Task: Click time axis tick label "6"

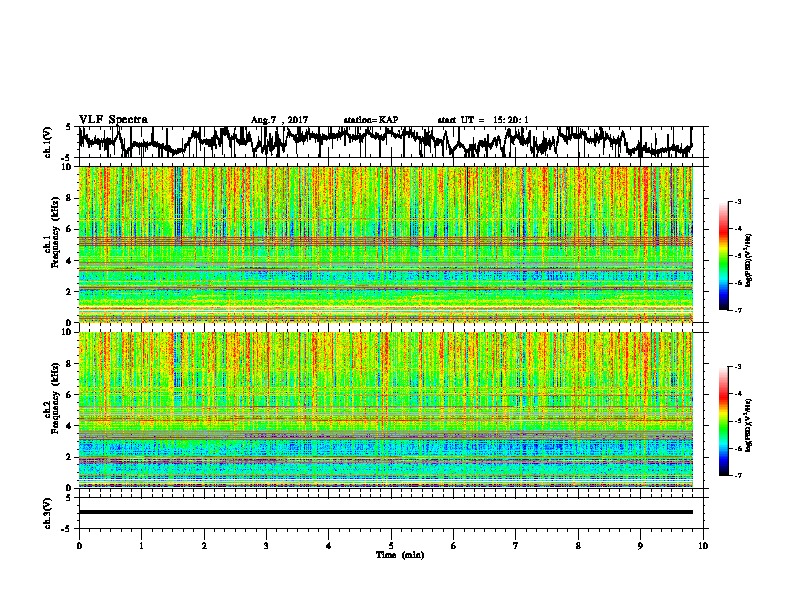Action: (x=454, y=546)
